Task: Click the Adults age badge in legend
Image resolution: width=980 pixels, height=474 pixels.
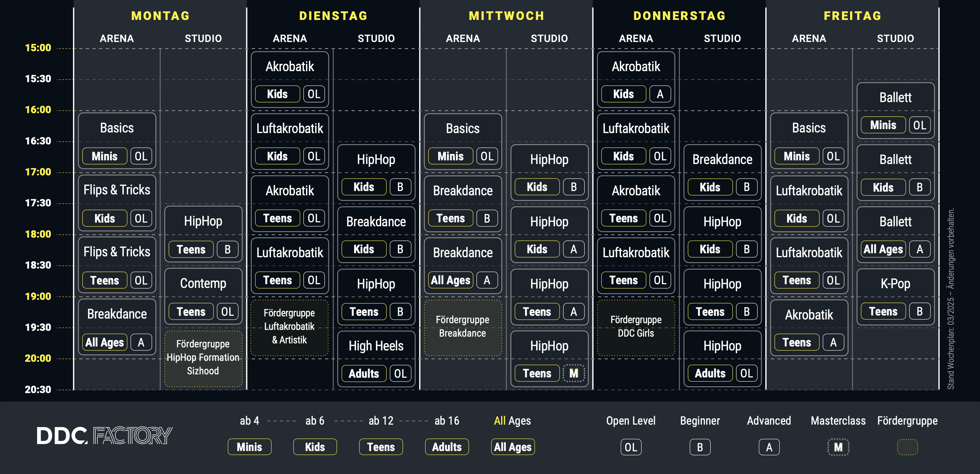Action: (447, 447)
